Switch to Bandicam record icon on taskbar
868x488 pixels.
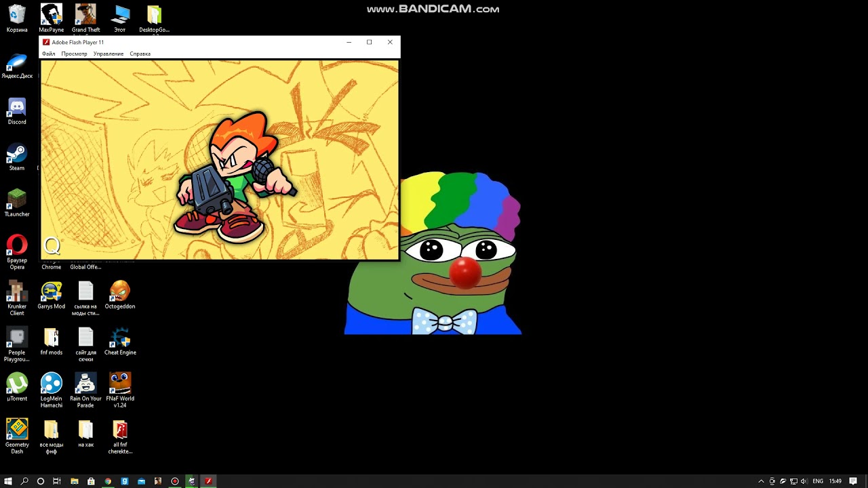click(175, 481)
